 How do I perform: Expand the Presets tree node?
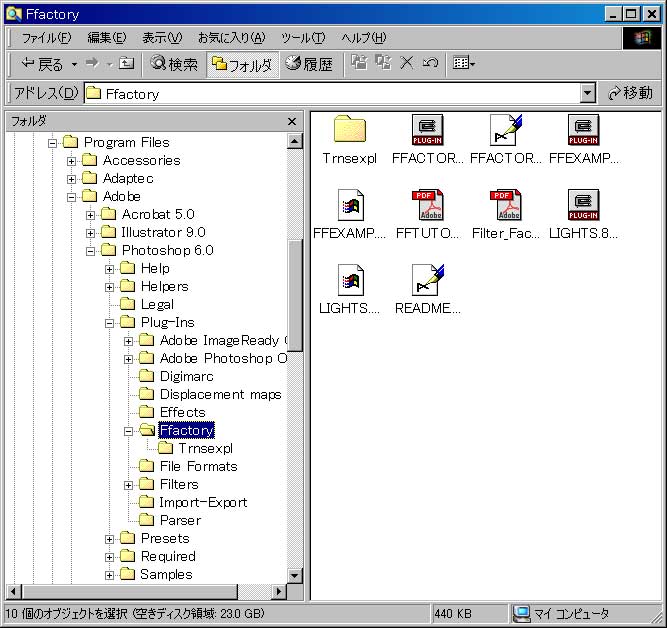point(109,540)
